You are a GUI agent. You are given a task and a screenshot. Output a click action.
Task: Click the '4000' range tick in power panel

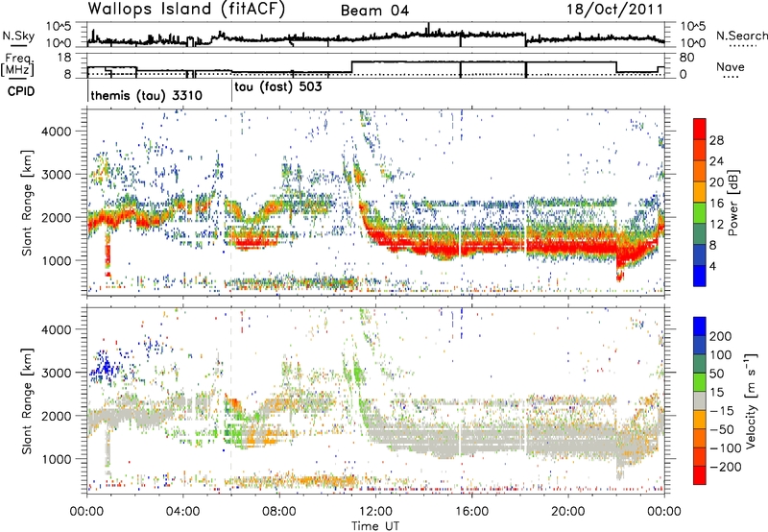click(56, 132)
